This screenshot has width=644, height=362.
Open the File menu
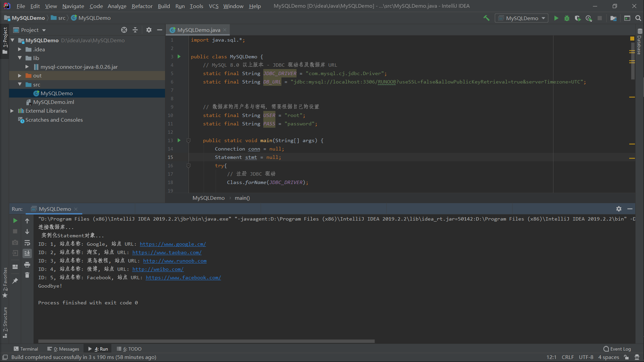pyautogui.click(x=21, y=6)
